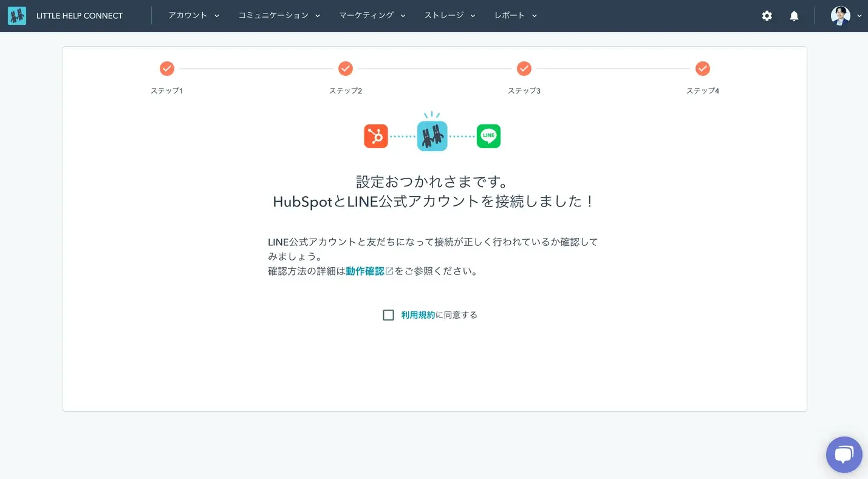Click the external link icon beside 動作確認

(x=389, y=271)
